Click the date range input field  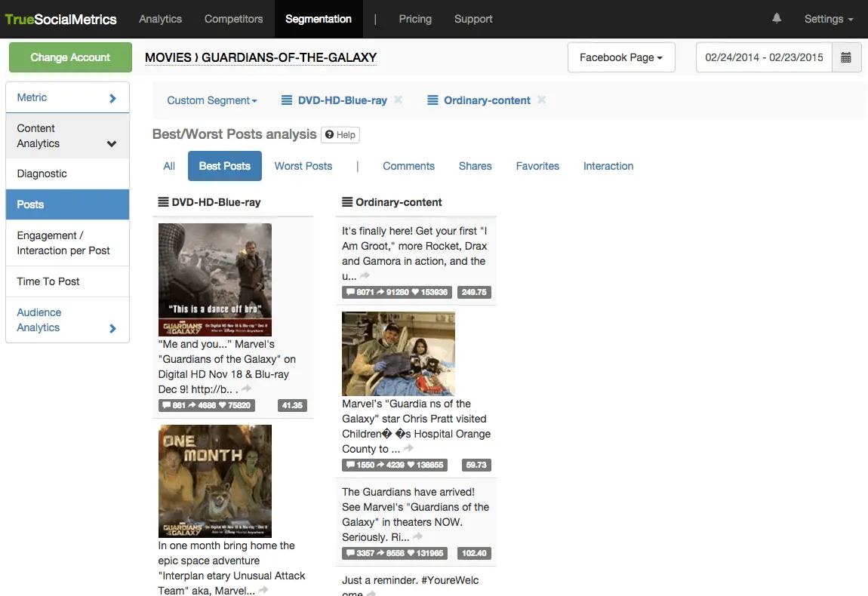click(x=763, y=57)
